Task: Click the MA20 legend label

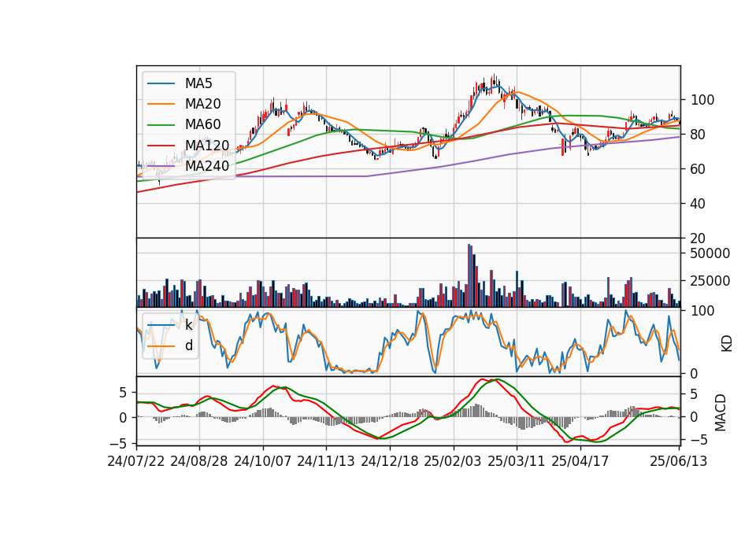Action: click(202, 104)
